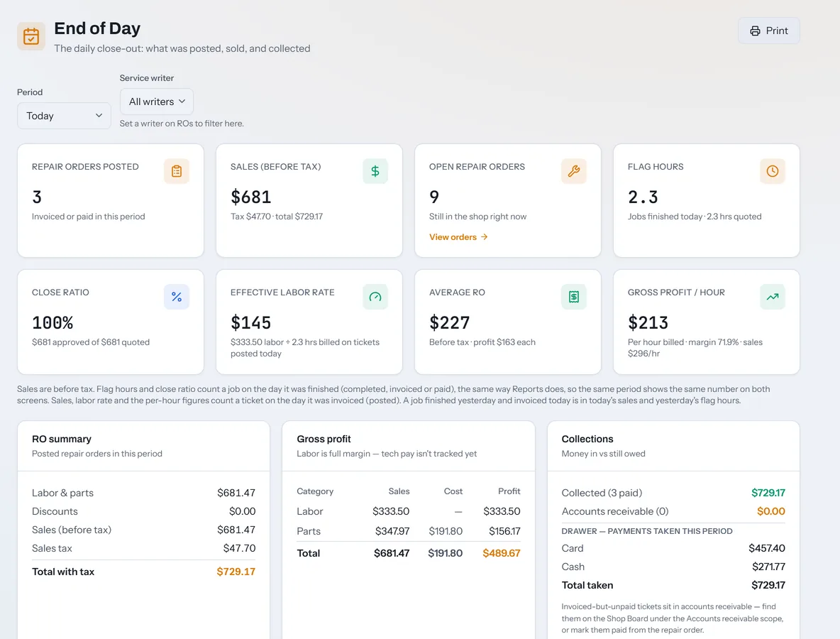The height and width of the screenshot is (639, 840).
Task: Click the Labor sales $333.50 cell
Action: 391,511
